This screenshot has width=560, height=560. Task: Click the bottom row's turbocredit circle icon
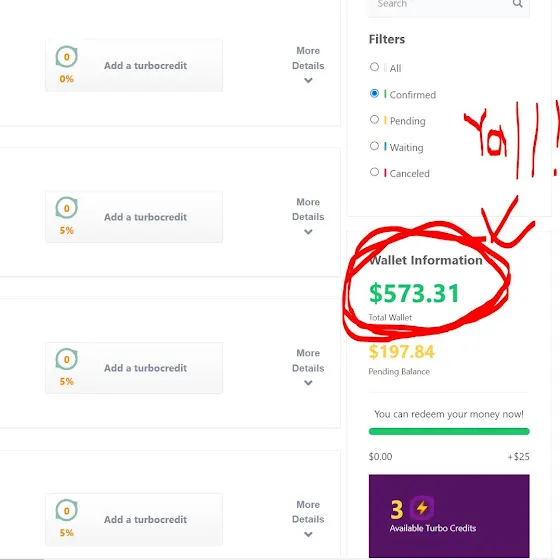point(66,510)
